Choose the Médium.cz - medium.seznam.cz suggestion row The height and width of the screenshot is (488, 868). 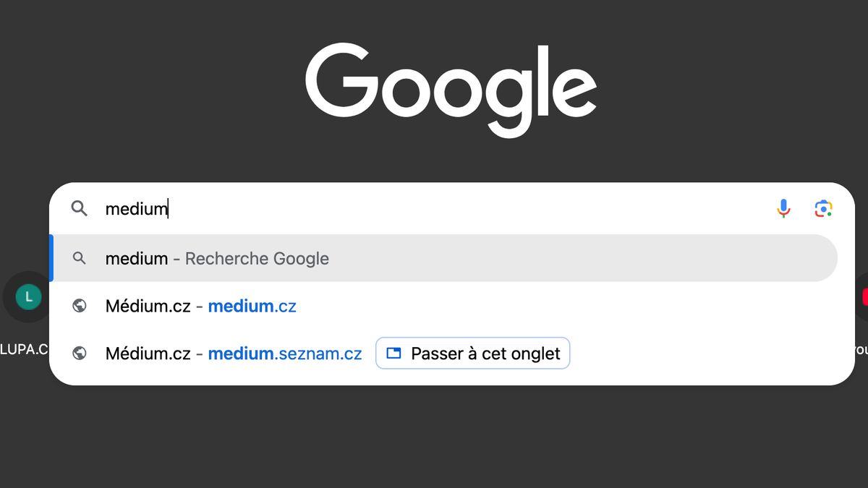pyautogui.click(x=443, y=354)
